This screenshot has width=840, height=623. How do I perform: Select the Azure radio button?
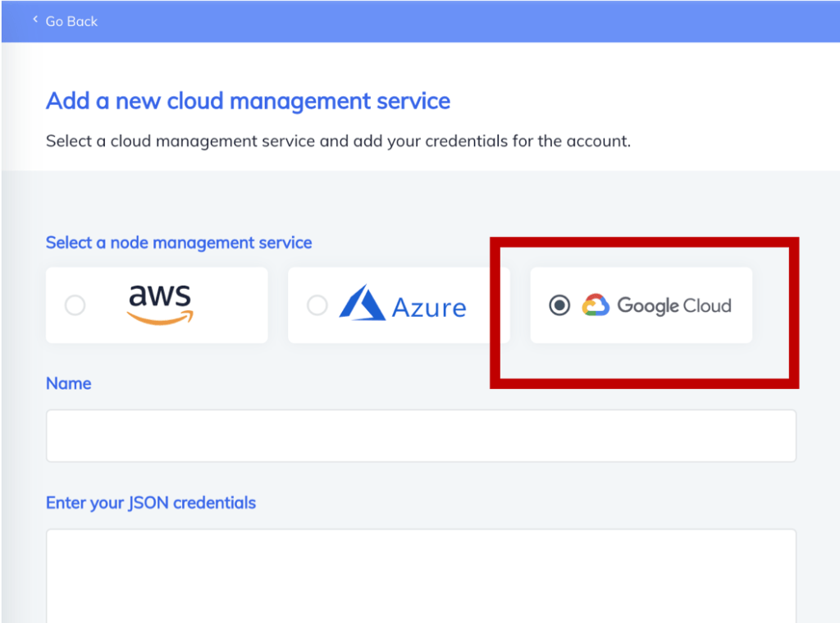pyautogui.click(x=317, y=305)
